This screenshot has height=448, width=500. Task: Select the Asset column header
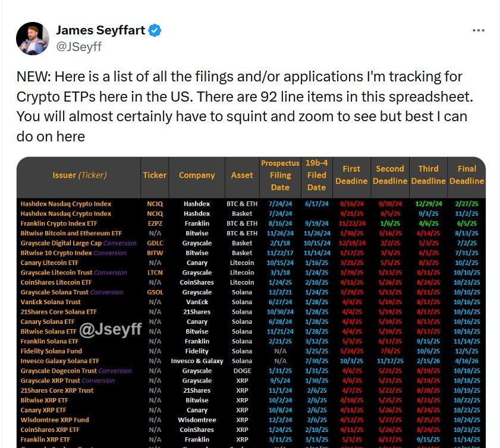tap(242, 175)
